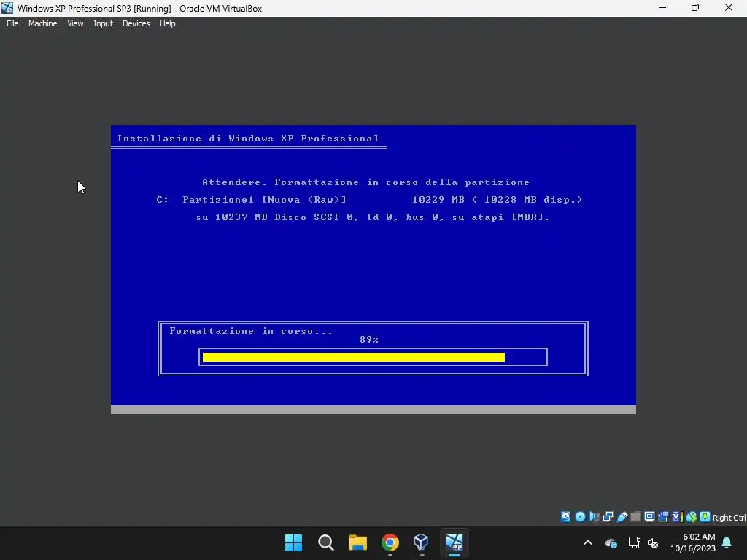Viewport: 747px width, 560px height.
Task: Click the VirtualBox window title bar icon
Action: (x=7, y=8)
